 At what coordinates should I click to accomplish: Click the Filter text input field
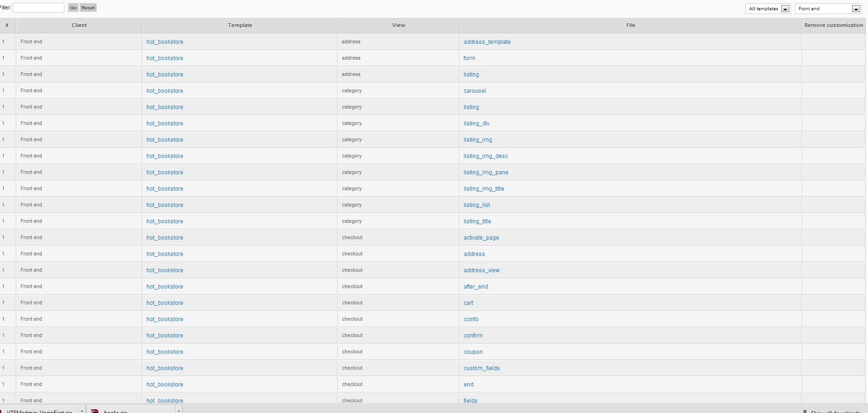[38, 7]
